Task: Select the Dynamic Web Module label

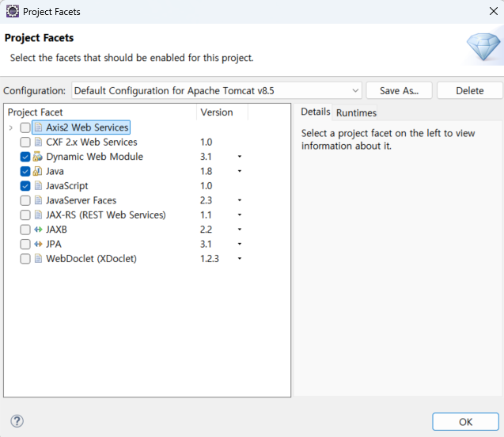Action: click(x=94, y=157)
